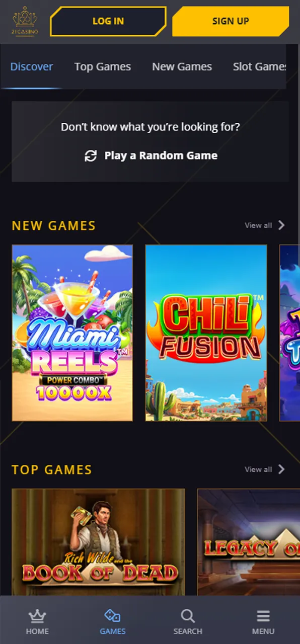Expand New Games view all chevron
Image resolution: width=300 pixels, height=644 pixels.
click(x=281, y=225)
